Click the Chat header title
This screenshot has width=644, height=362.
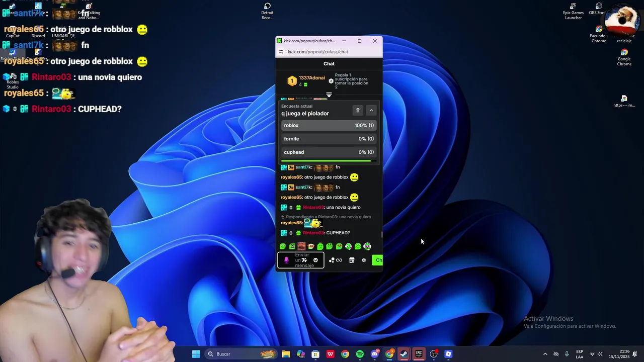coord(329,64)
